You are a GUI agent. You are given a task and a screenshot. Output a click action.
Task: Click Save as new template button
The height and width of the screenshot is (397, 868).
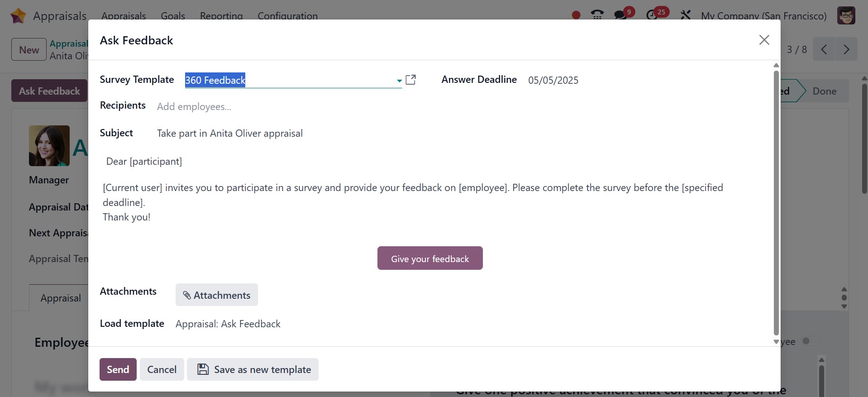[253, 369]
